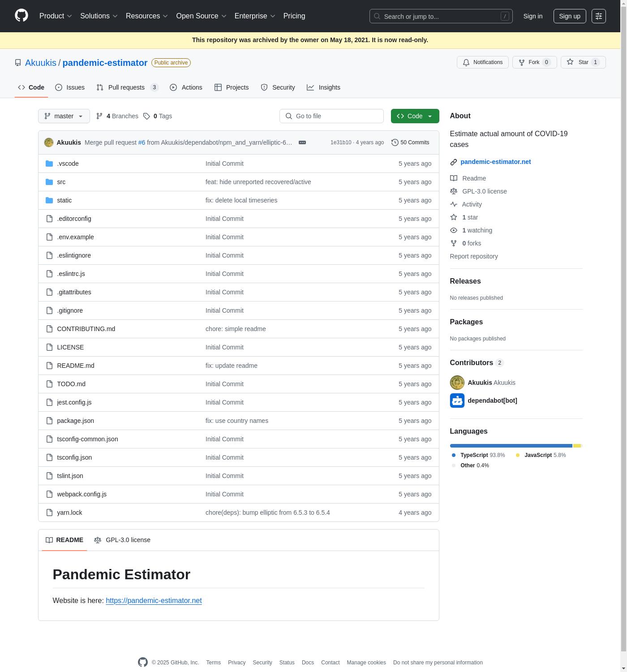This screenshot has width=627, height=672.
Task: Star the pandemic-estimator repository
Action: 583,62
